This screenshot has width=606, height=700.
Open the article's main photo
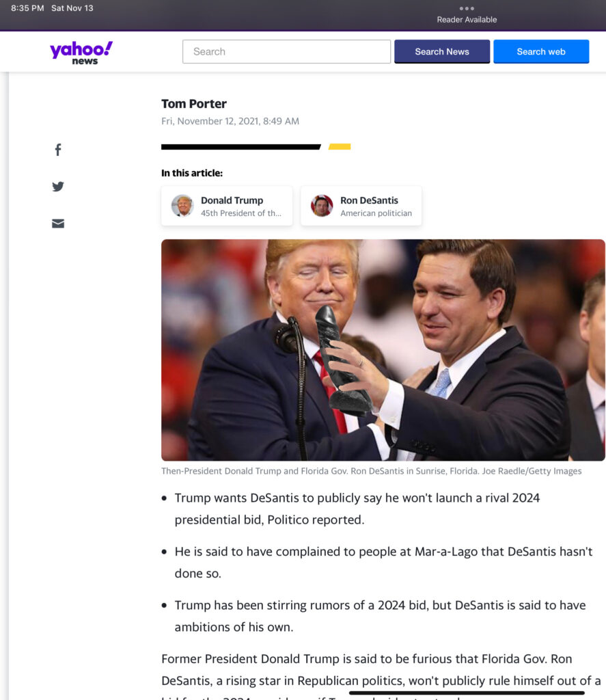tap(383, 350)
